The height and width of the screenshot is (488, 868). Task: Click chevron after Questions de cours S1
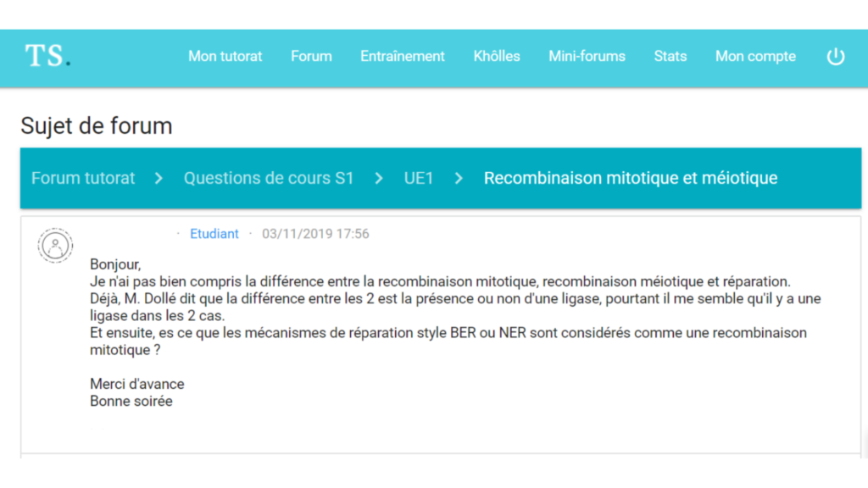coord(379,178)
